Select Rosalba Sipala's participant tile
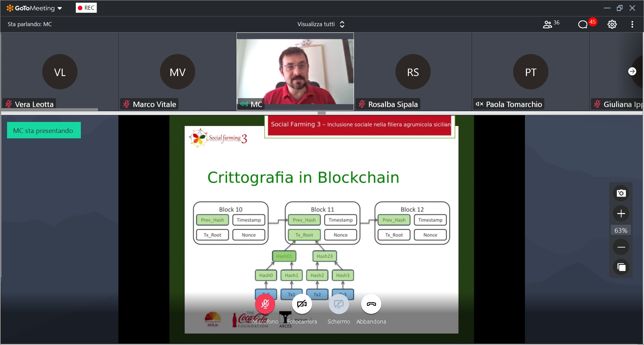 [x=413, y=71]
